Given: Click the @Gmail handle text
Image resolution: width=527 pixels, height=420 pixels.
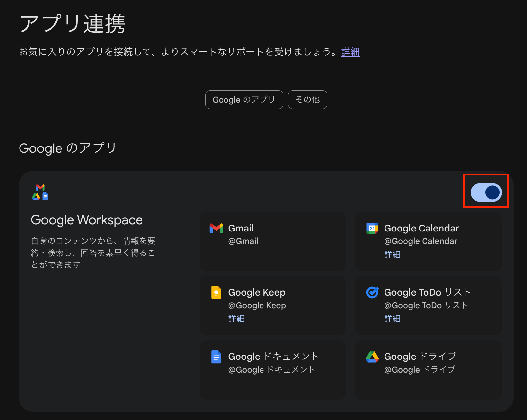Looking at the screenshot, I should pos(243,241).
